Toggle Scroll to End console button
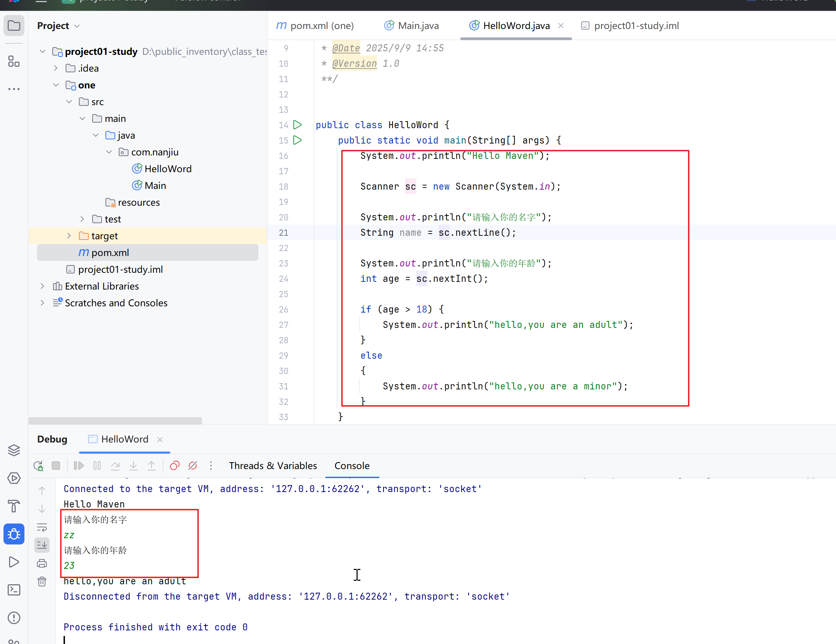Screen dimensions: 836x644 tap(42, 545)
